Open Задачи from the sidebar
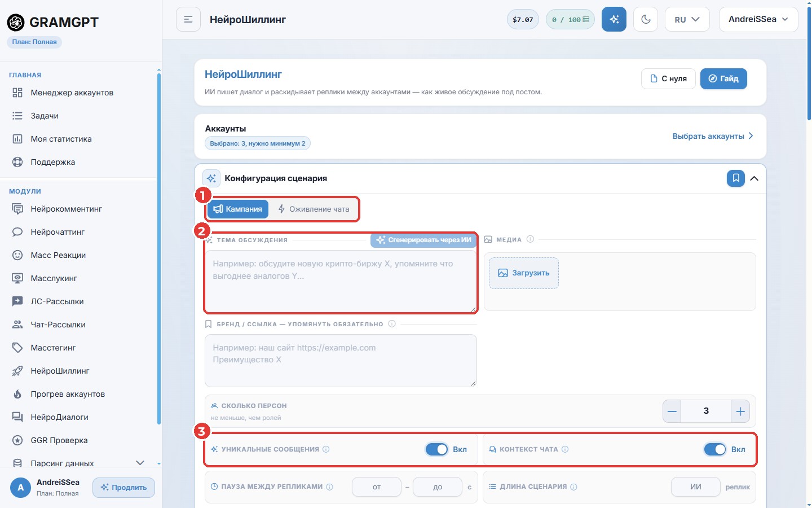 [78, 116]
